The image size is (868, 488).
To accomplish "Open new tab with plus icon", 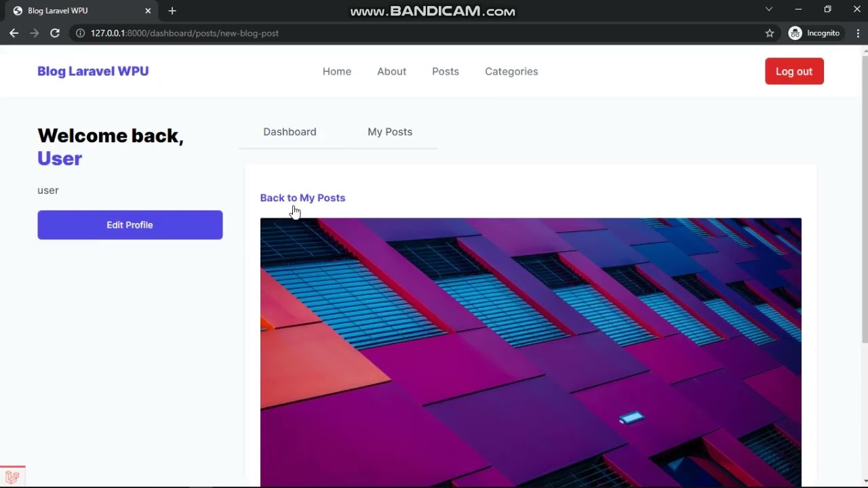I will point(172,11).
